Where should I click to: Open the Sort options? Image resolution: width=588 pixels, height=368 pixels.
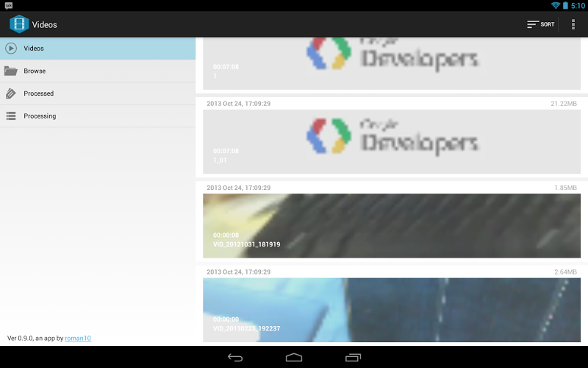pos(540,24)
